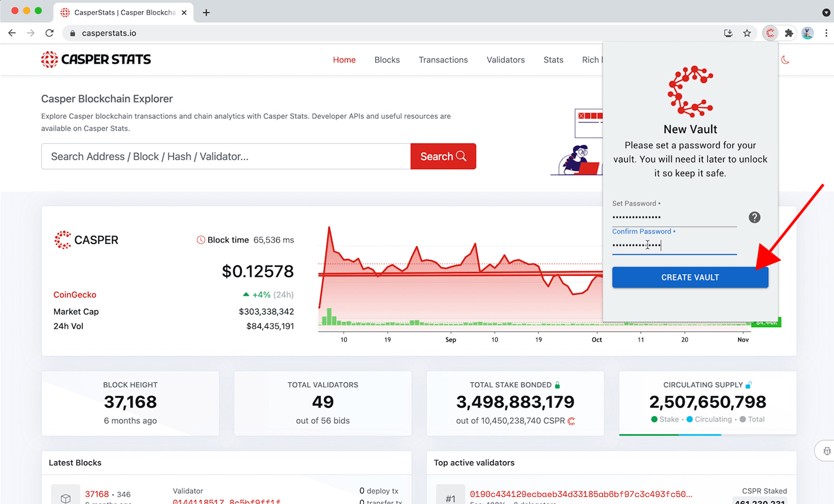834x504 pixels.
Task: Click the Market Cap value $303,338,342
Action: (x=266, y=311)
